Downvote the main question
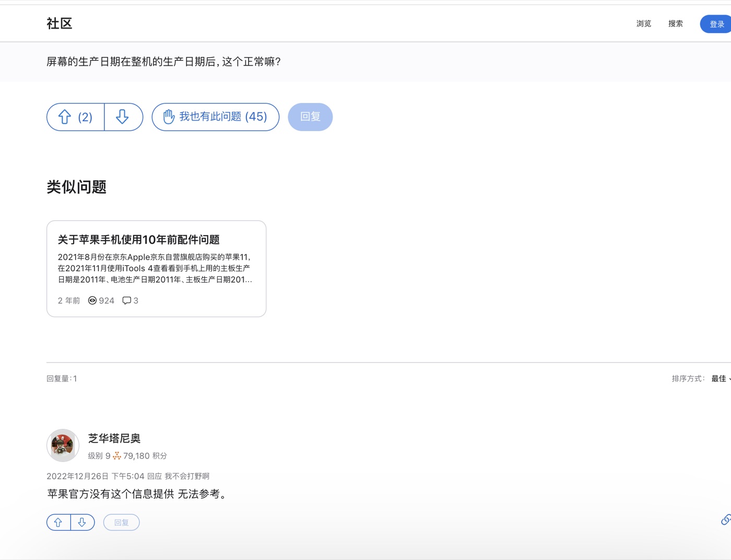731x560 pixels. [x=123, y=117]
